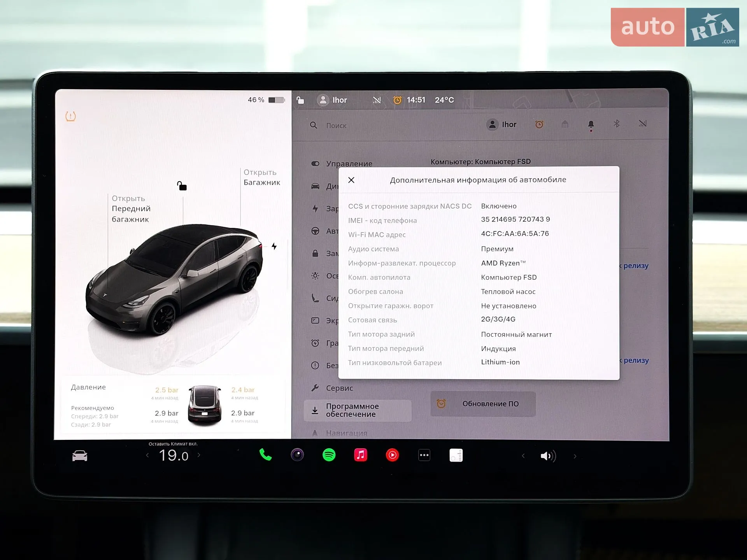The image size is (747, 560).
Task: Raise volume with right chevron
Action: (575, 456)
